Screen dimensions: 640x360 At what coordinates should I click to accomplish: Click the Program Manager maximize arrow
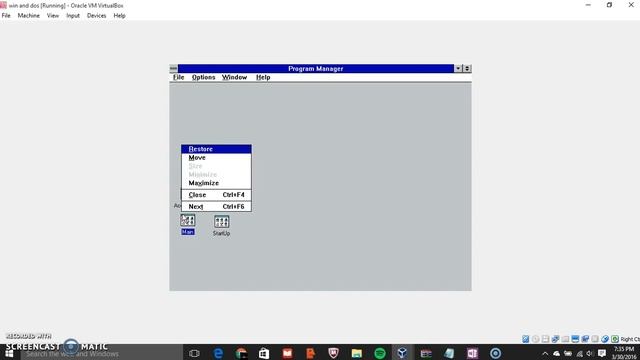point(467,69)
